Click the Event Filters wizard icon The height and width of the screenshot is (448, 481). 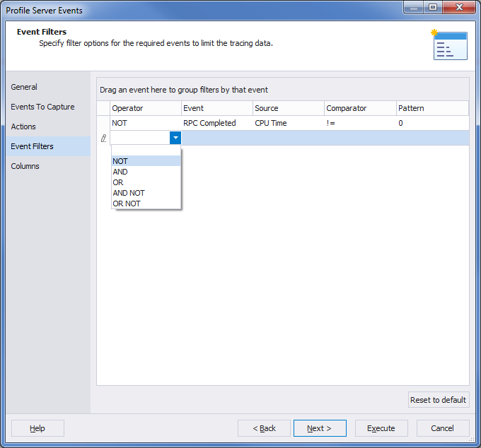[449, 45]
